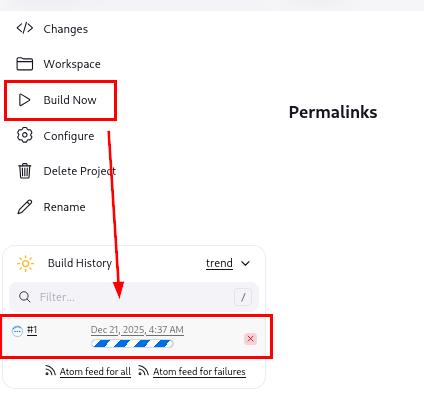Click the Configure gear icon

pyautogui.click(x=25, y=135)
